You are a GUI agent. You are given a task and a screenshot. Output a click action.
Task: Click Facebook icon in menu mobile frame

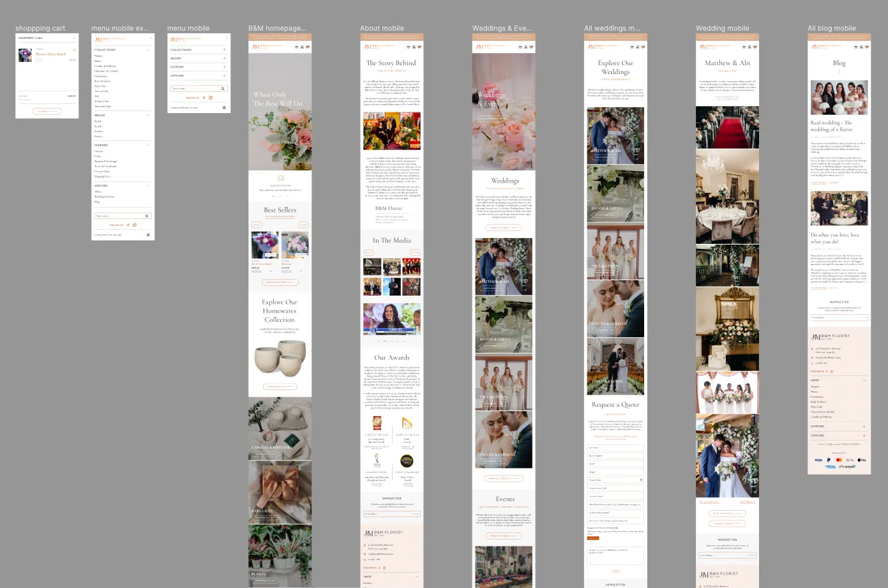204,98
